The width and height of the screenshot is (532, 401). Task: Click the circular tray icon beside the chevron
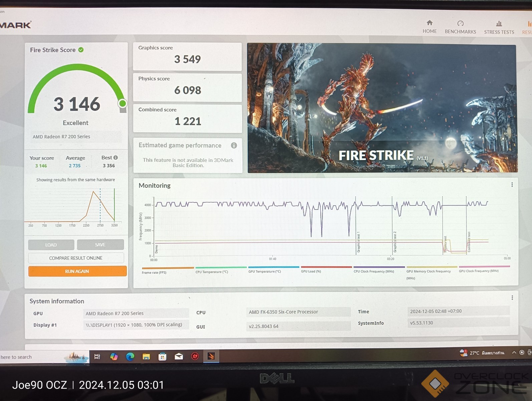(x=522, y=353)
